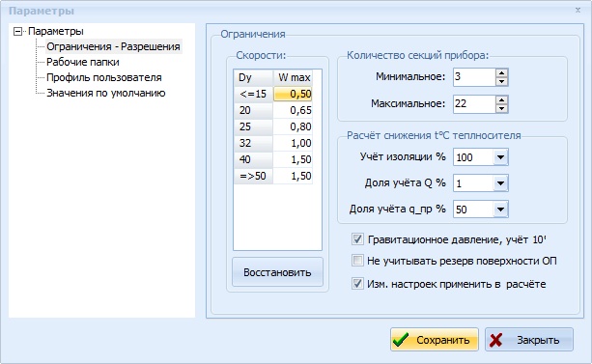This screenshot has height=364, width=592.
Task: Select W max cell 0,80
Action: pos(293,126)
